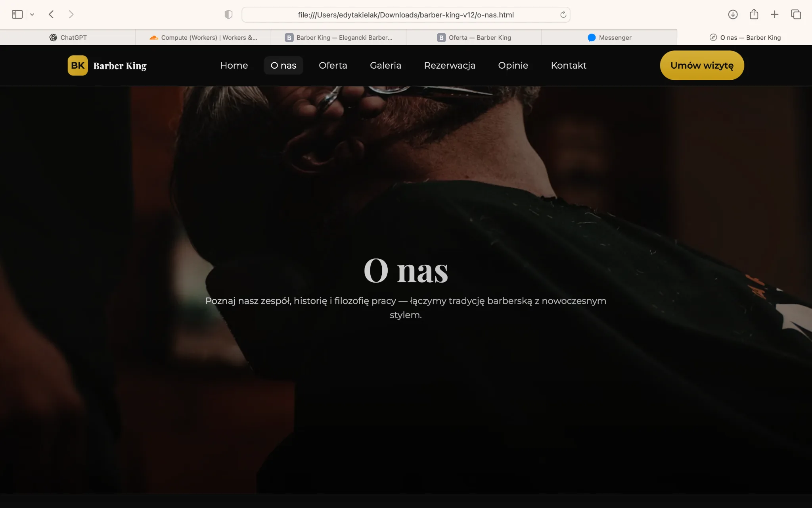Go to the Rezerwacja page link
This screenshot has height=508, width=812.
click(450, 65)
